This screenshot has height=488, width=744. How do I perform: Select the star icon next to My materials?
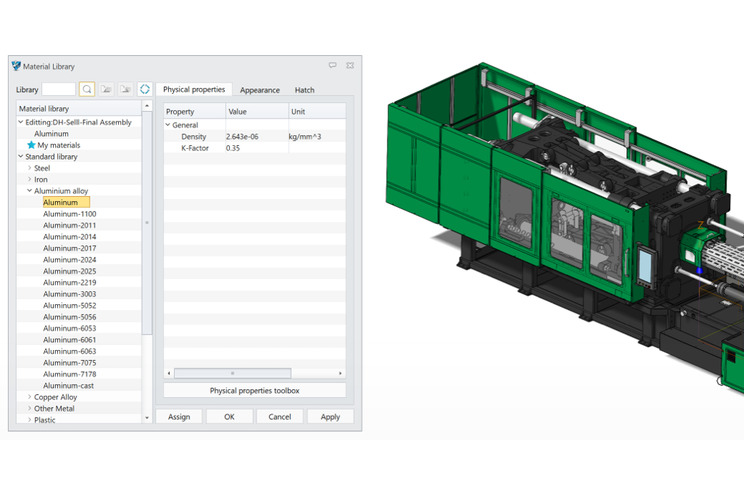click(x=31, y=145)
